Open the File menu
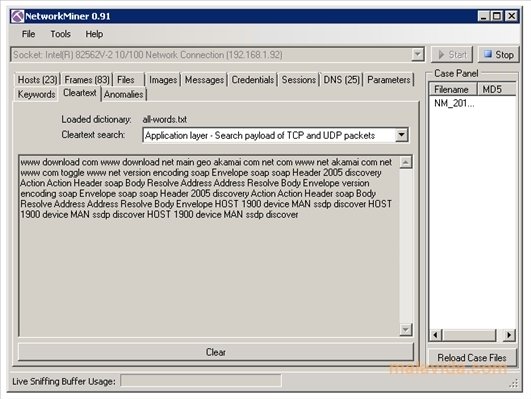The height and width of the screenshot is (399, 531). coord(28,34)
